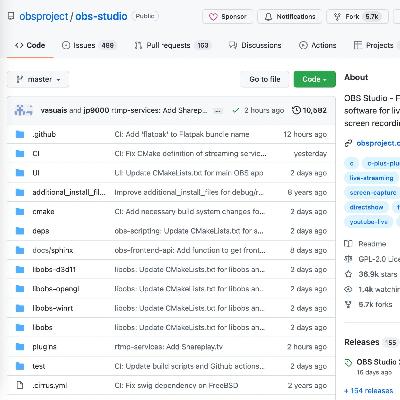
Task: Open the live-streaming topic tag
Action: point(371,178)
